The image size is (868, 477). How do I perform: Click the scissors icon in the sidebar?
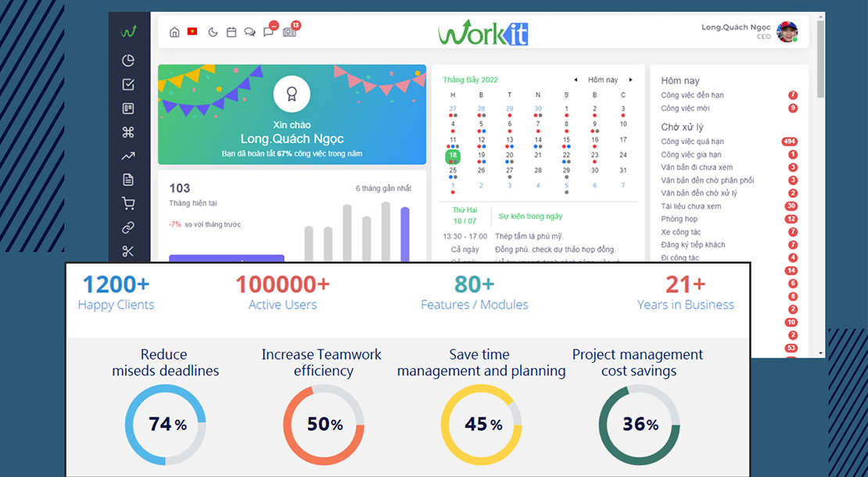click(128, 251)
